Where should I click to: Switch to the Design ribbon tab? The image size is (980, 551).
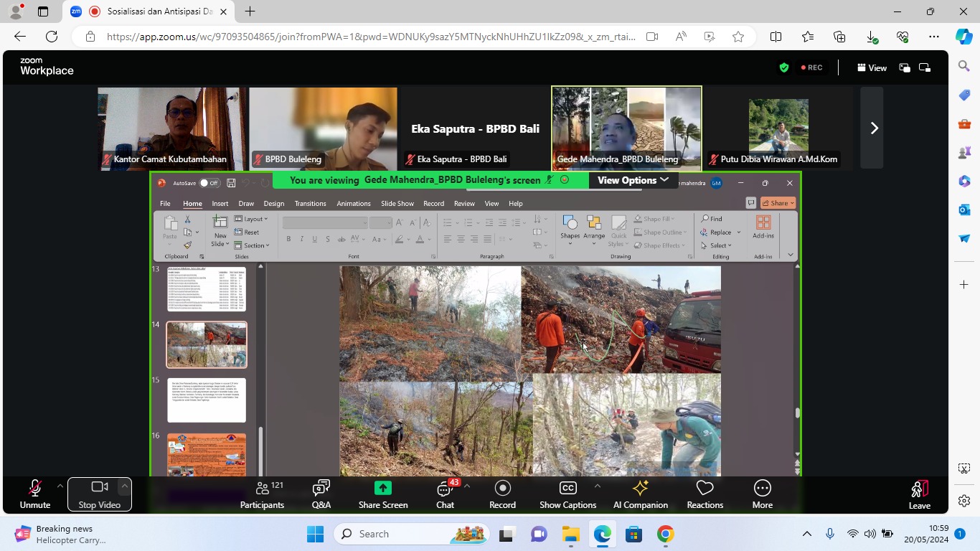pyautogui.click(x=274, y=204)
